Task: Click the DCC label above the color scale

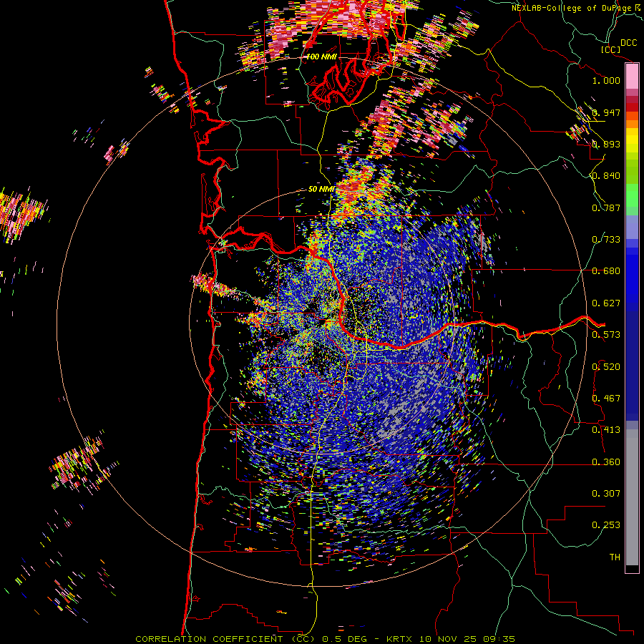Action: tap(628, 43)
